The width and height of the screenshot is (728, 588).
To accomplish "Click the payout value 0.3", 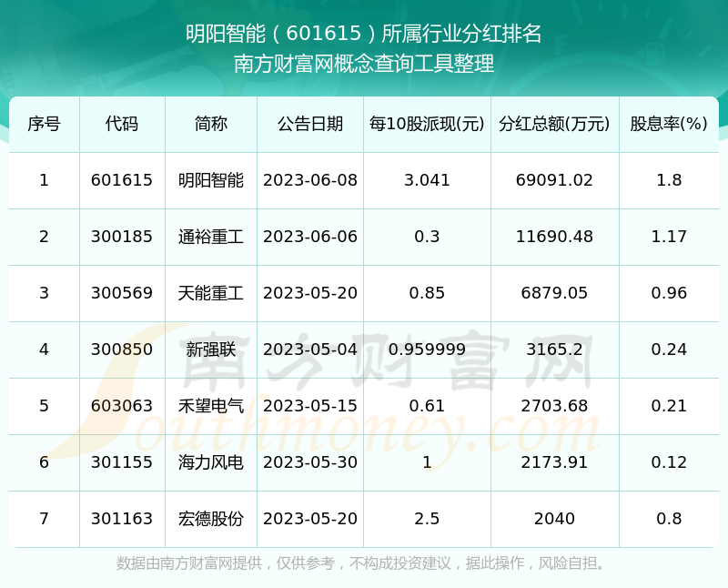I will [x=427, y=237].
